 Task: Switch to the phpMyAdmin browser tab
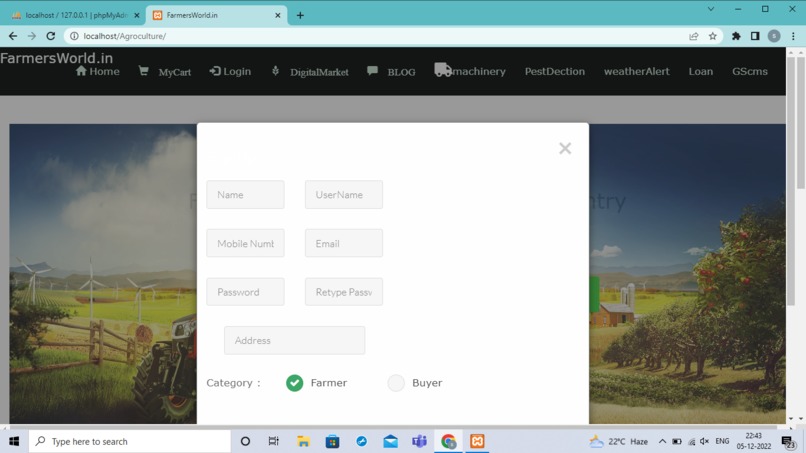(x=76, y=15)
